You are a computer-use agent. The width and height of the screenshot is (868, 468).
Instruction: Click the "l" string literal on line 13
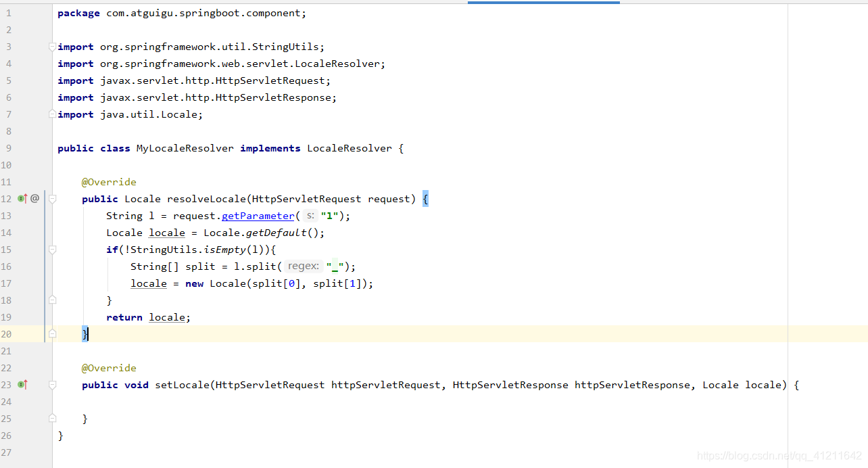[x=330, y=216]
